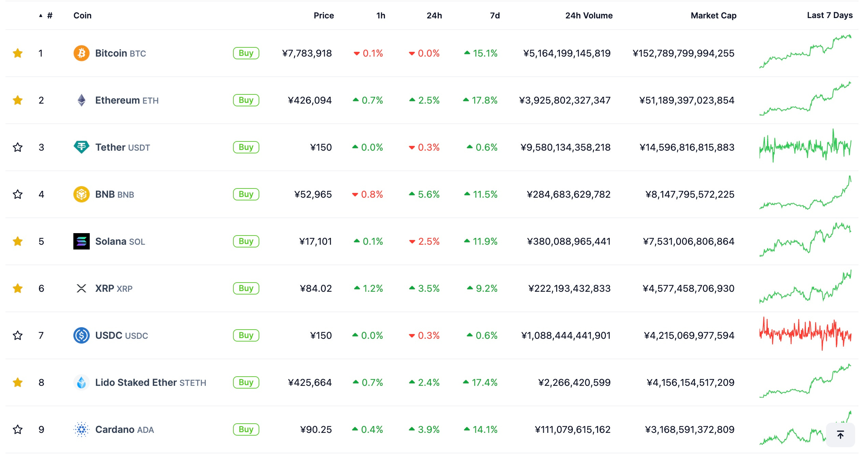The image size is (868, 454).
Task: Star USDC as a favorite
Action: pyautogui.click(x=18, y=335)
